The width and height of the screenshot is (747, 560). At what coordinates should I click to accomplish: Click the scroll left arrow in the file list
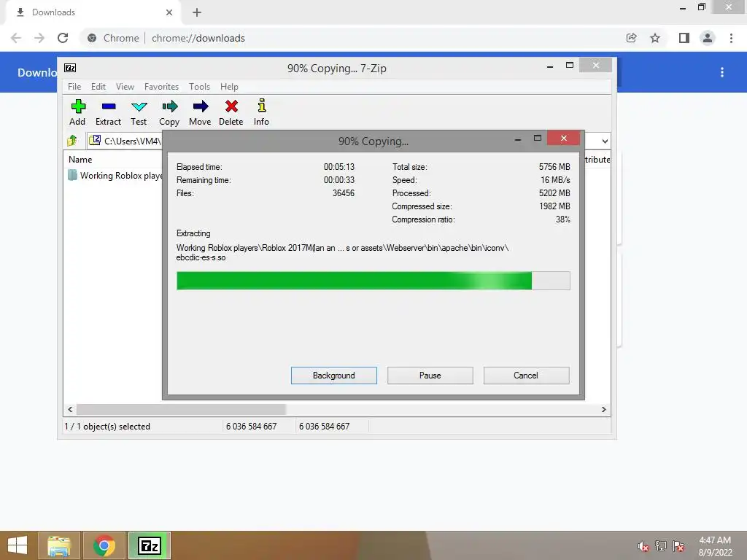(70, 410)
